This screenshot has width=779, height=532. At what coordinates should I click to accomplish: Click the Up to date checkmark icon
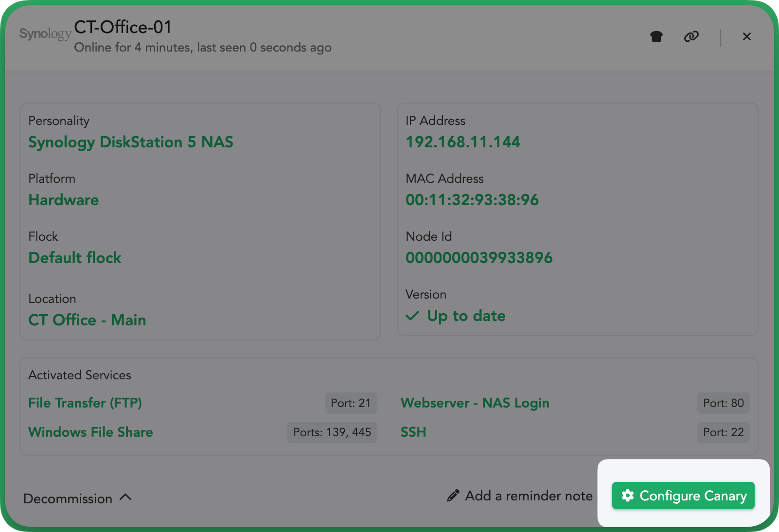[x=412, y=316]
